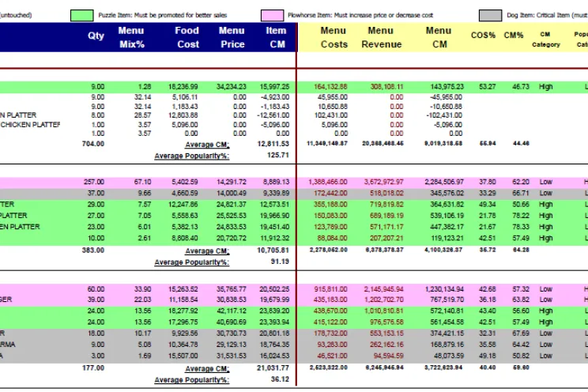Image resolution: width=588 pixels, height=392 pixels.
Task: Click the CHICKEN PLATTER row label
Action: pyautogui.click(x=30, y=125)
